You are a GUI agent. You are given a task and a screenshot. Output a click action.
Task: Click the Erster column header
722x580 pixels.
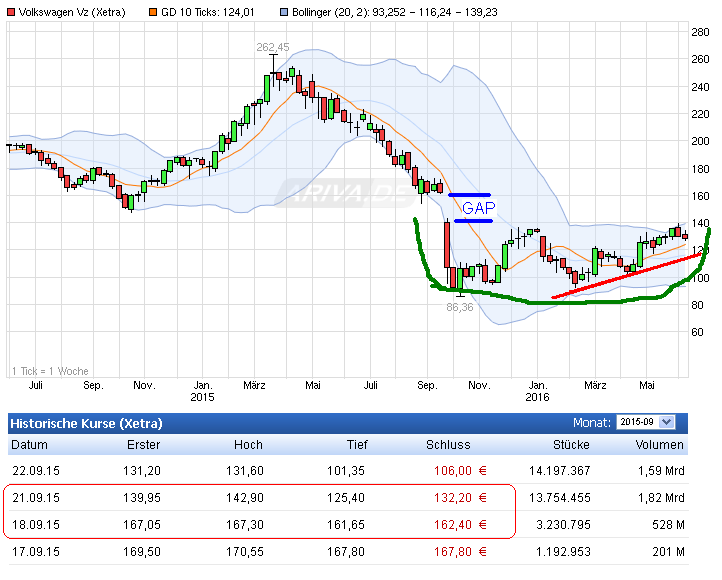click(144, 445)
